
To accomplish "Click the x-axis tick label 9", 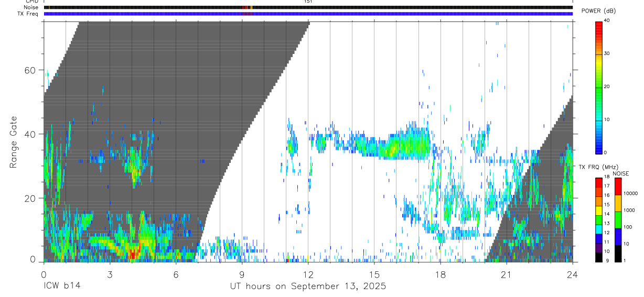I will click(242, 274).
